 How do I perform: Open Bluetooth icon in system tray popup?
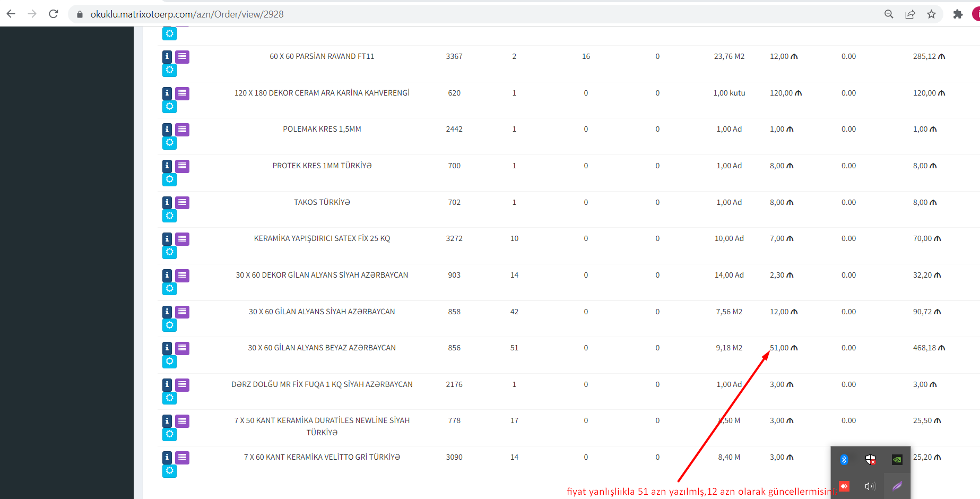[844, 460]
